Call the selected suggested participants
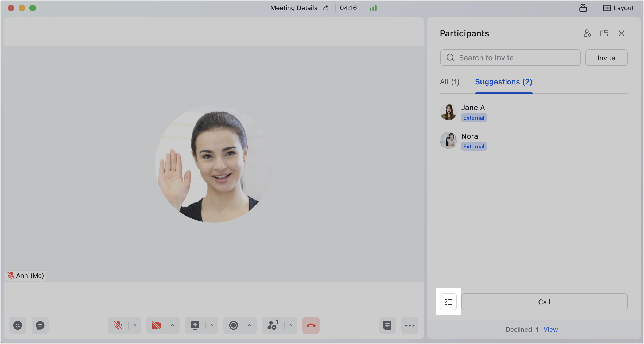 (544, 302)
